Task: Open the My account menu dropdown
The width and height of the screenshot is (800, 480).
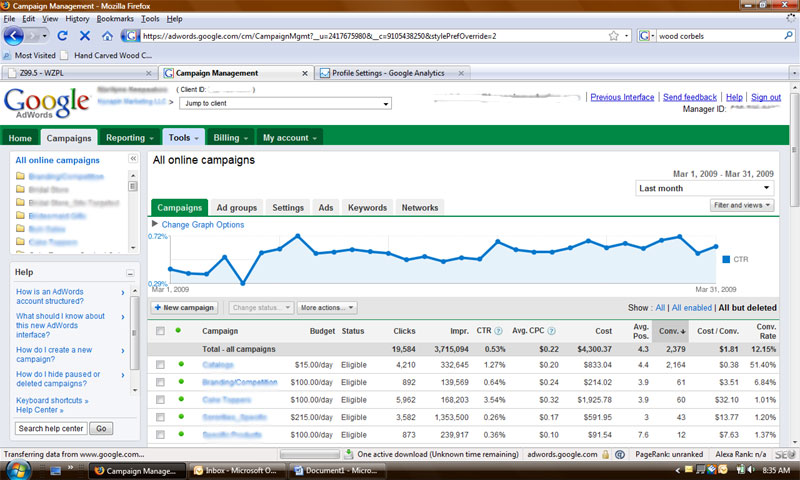Action: (x=290, y=138)
